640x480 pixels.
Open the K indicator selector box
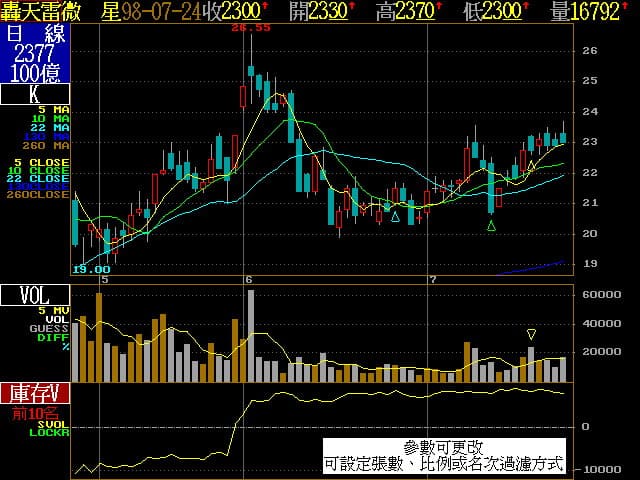[x=35, y=95]
